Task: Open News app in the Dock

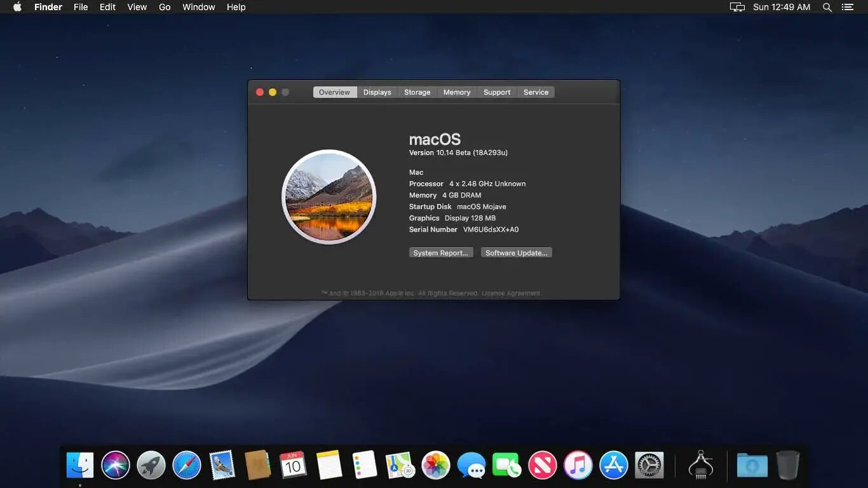Action: click(x=542, y=465)
